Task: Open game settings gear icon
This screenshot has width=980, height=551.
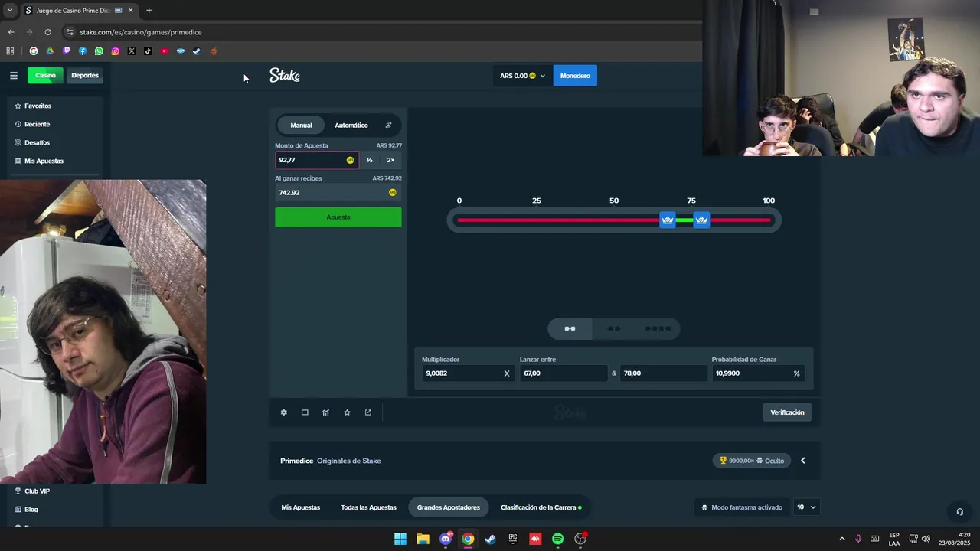Action: pos(283,412)
